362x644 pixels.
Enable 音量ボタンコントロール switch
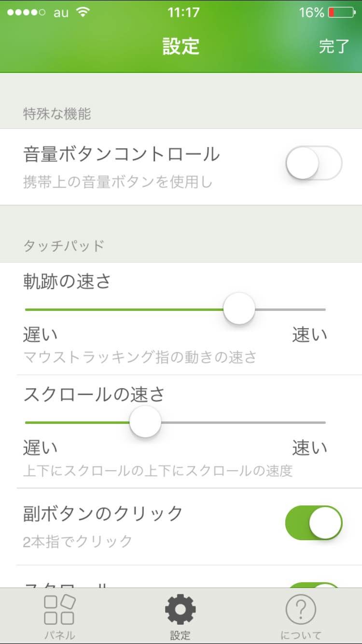[x=314, y=163]
